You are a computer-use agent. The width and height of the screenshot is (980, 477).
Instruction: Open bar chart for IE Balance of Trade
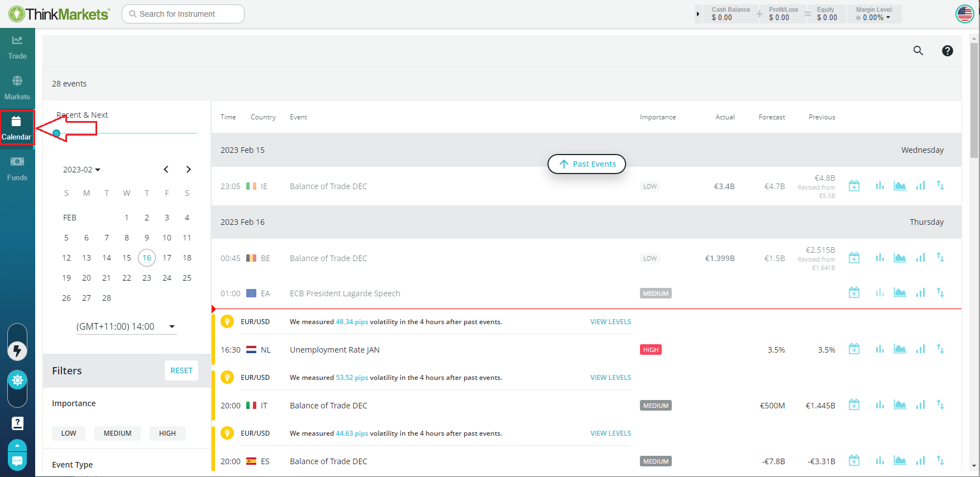tap(880, 186)
